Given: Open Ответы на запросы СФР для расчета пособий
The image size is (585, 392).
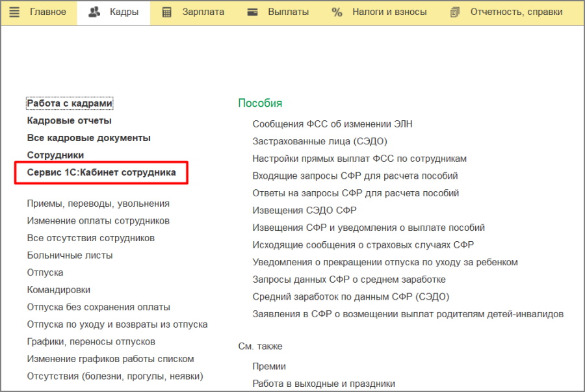Looking at the screenshot, I should [356, 193].
